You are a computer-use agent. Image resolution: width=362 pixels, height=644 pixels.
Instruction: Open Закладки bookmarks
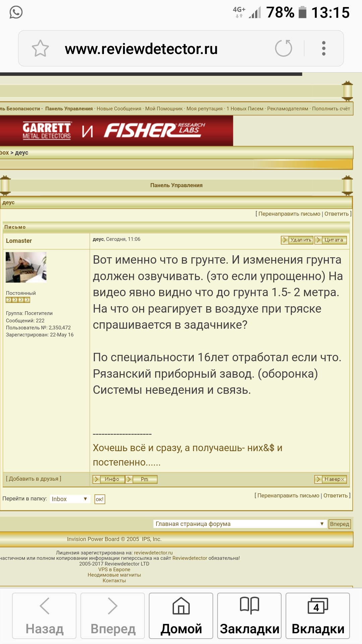249,615
